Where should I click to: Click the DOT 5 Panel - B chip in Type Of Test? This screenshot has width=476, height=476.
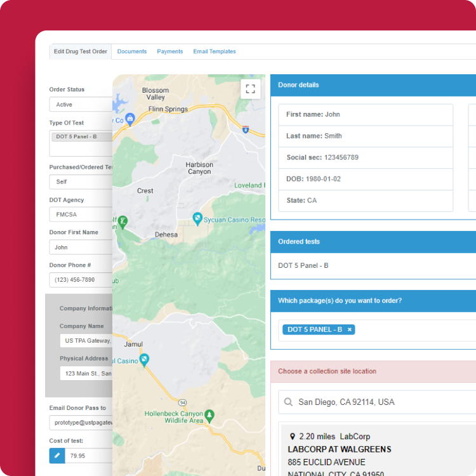82,136
